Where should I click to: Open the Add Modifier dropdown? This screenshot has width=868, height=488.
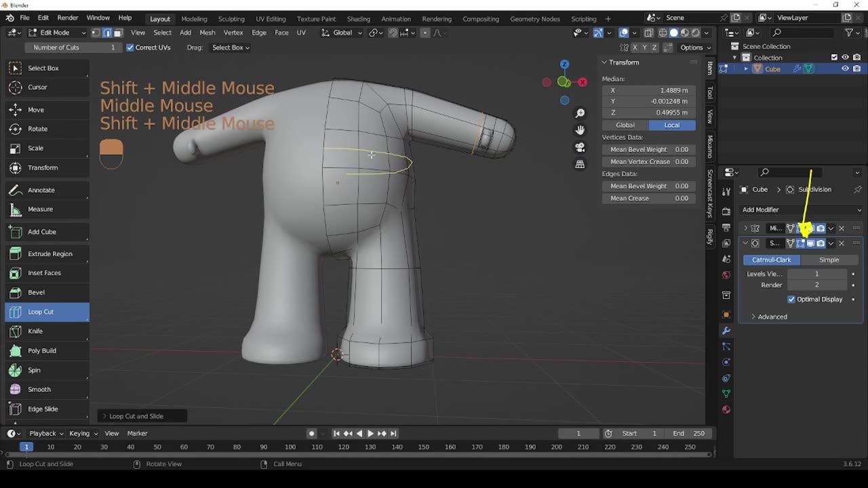pos(801,210)
